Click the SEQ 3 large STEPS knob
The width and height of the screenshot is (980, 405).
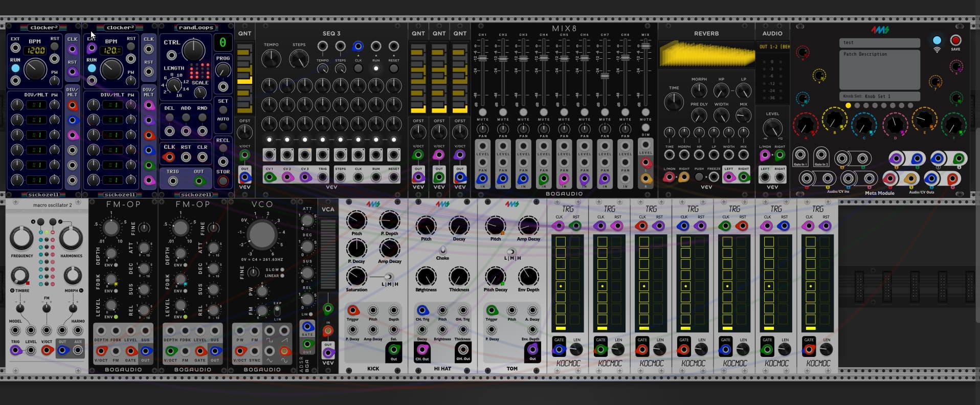click(299, 59)
